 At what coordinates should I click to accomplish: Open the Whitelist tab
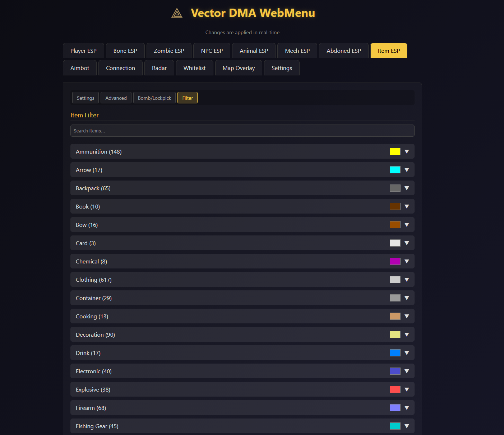[x=194, y=68]
